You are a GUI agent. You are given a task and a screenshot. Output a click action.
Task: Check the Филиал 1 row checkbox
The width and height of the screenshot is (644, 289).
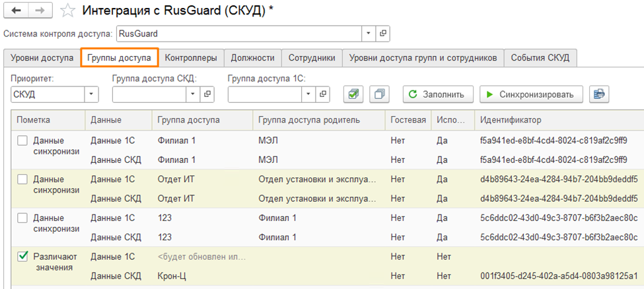coord(22,141)
